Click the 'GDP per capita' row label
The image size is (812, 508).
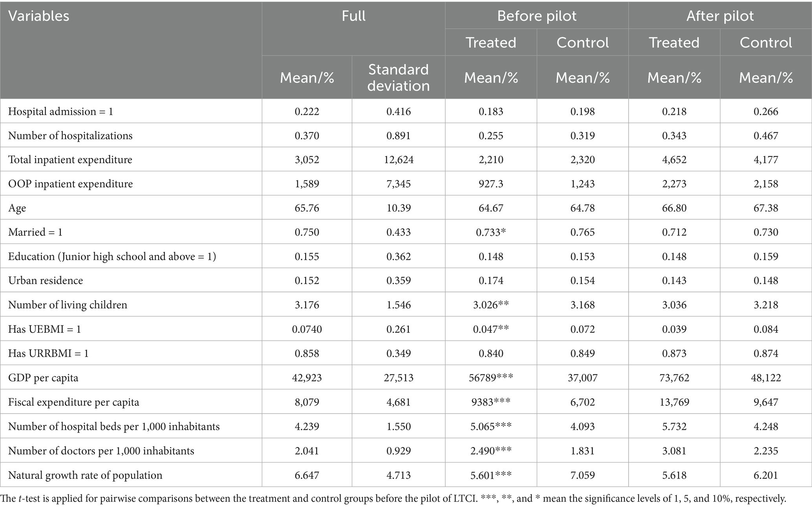[x=43, y=378]
